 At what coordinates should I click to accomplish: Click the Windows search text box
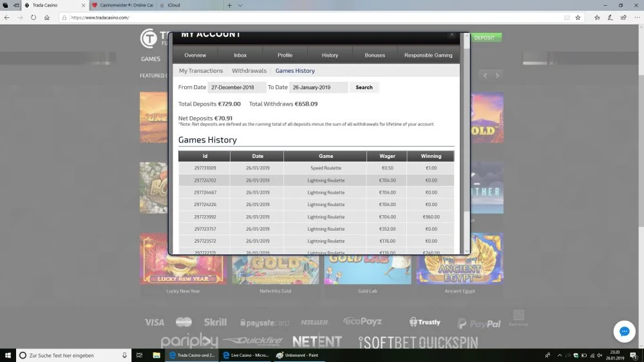pyautogui.click(x=74, y=355)
